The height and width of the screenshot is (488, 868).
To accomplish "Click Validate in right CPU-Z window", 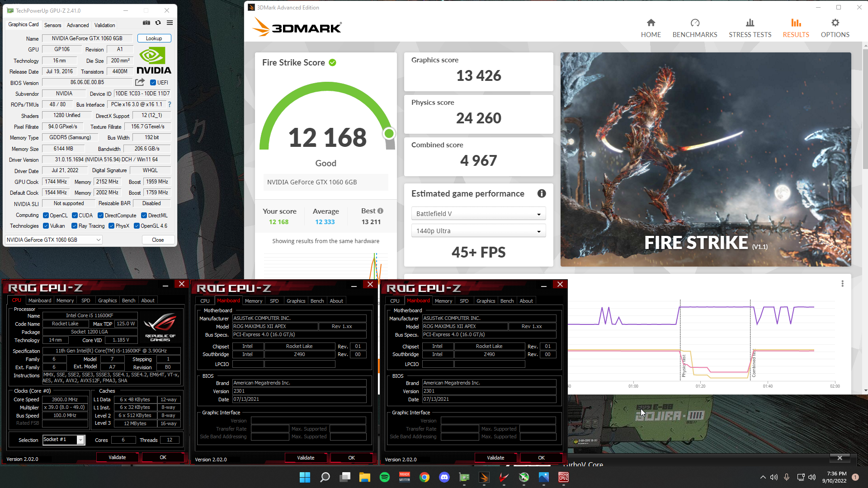I will [495, 458].
